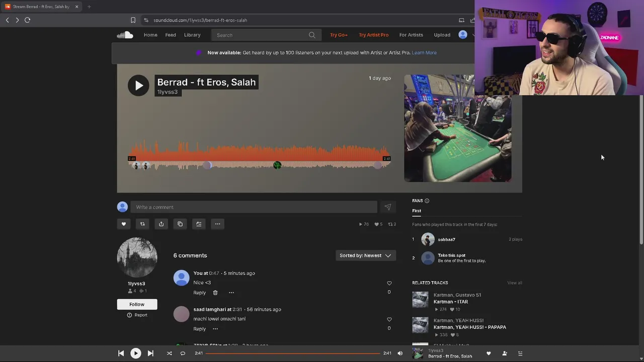Like the "Nice <3" comment heart
This screenshot has height=362, width=644.
[389, 283]
